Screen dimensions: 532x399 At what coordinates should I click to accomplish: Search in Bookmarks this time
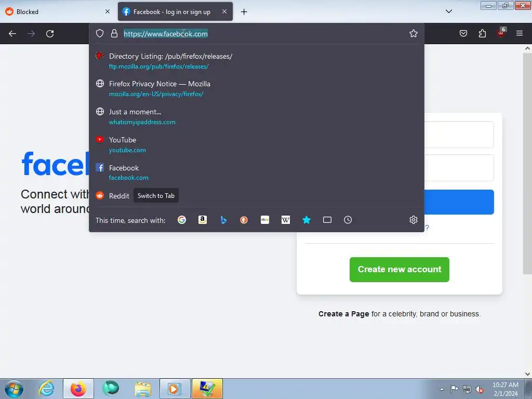point(307,220)
